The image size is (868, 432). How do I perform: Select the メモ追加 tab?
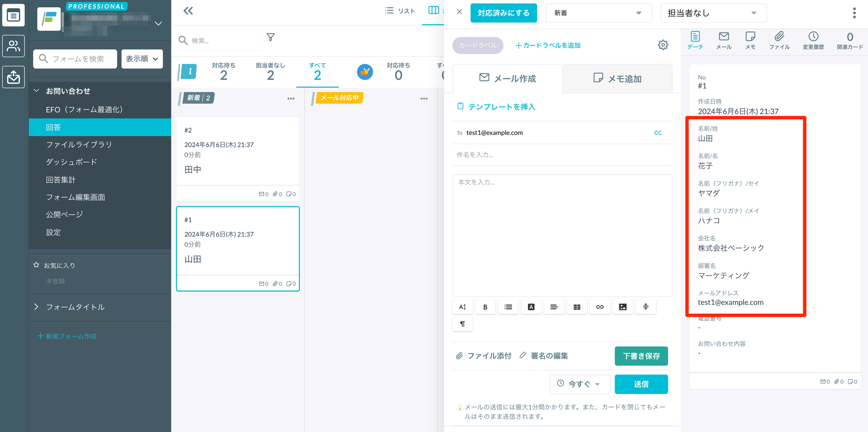coord(617,78)
